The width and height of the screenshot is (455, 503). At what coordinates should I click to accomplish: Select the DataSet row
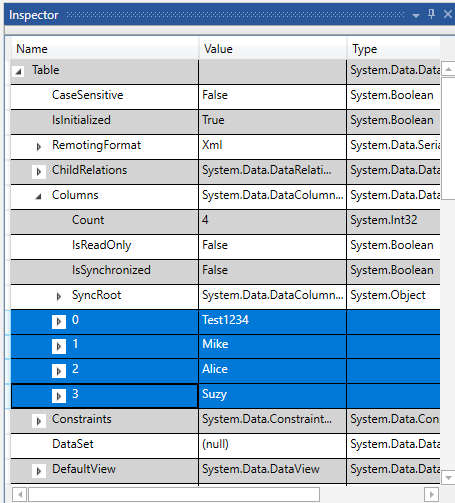225,446
